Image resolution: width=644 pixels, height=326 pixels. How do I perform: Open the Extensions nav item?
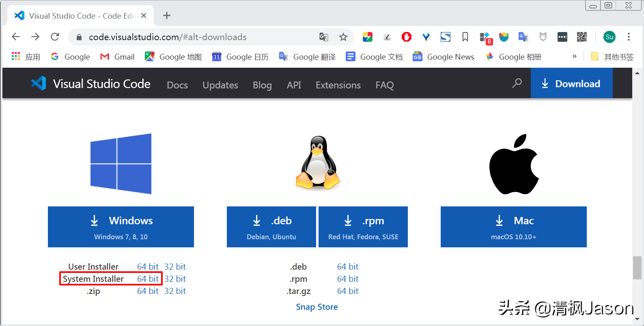click(338, 85)
